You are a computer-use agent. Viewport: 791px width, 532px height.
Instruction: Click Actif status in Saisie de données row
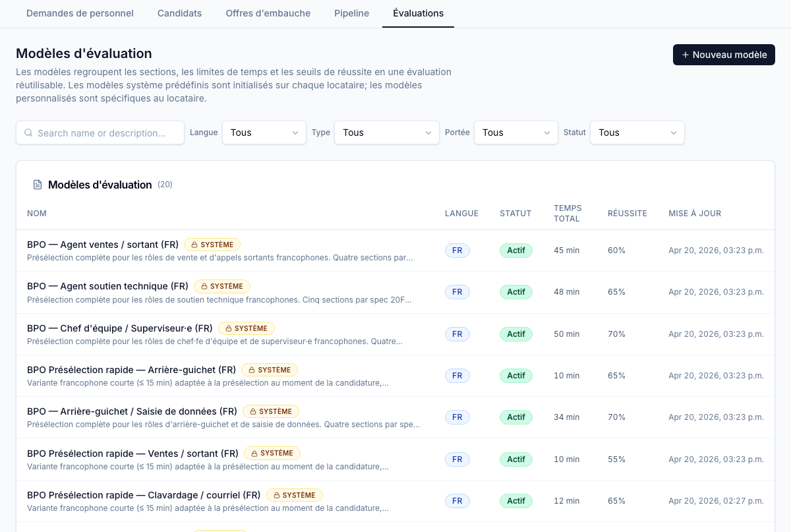point(516,417)
